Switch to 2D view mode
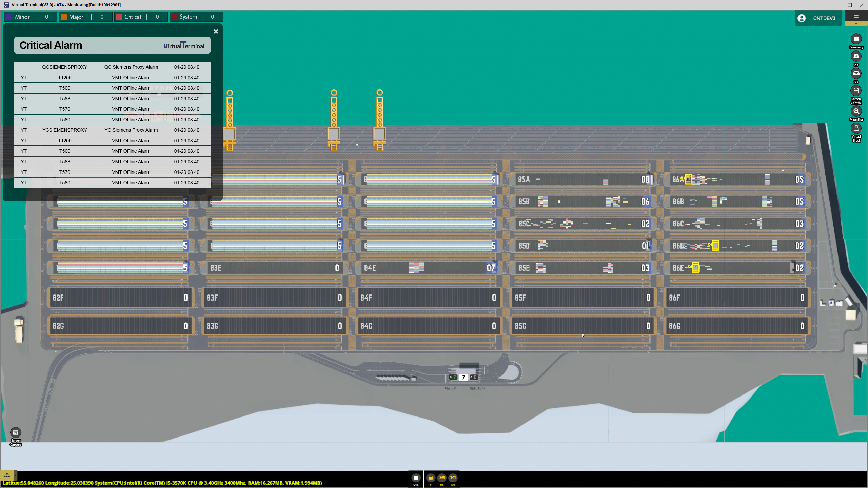Screen dimensions: 868x488 856,56
